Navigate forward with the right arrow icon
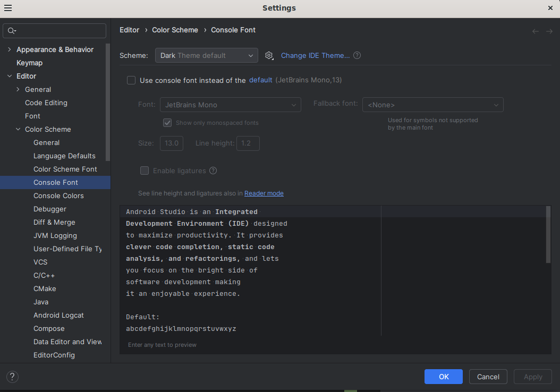560x392 pixels. (549, 31)
